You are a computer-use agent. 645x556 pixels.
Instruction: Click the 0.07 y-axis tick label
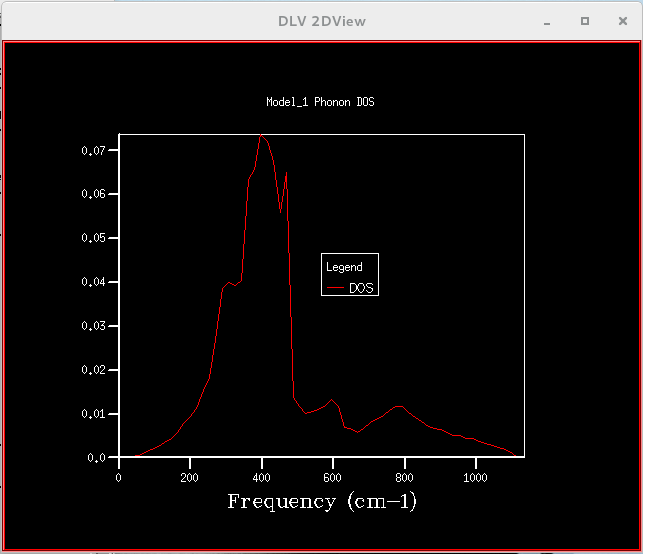coord(93,151)
